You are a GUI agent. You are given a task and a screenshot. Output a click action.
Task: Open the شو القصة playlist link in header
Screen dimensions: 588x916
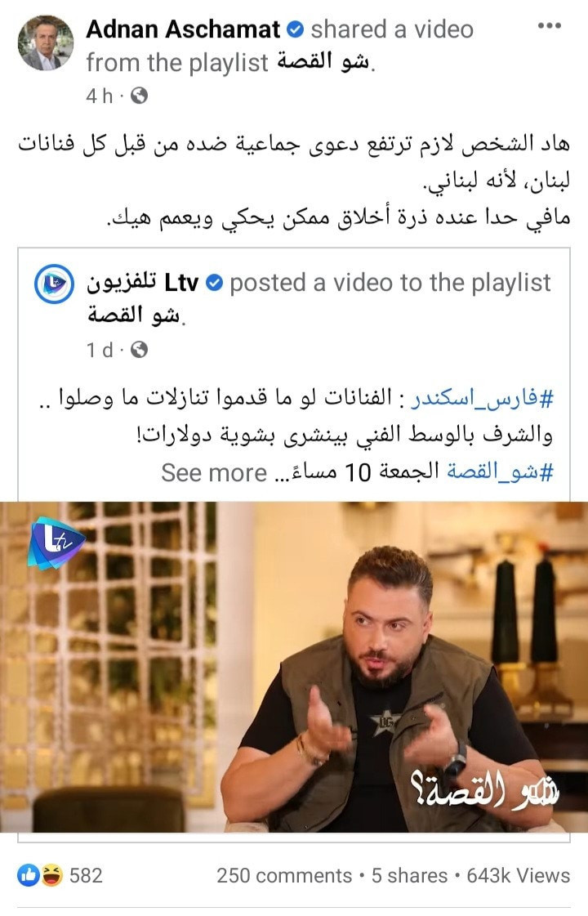click(x=323, y=62)
